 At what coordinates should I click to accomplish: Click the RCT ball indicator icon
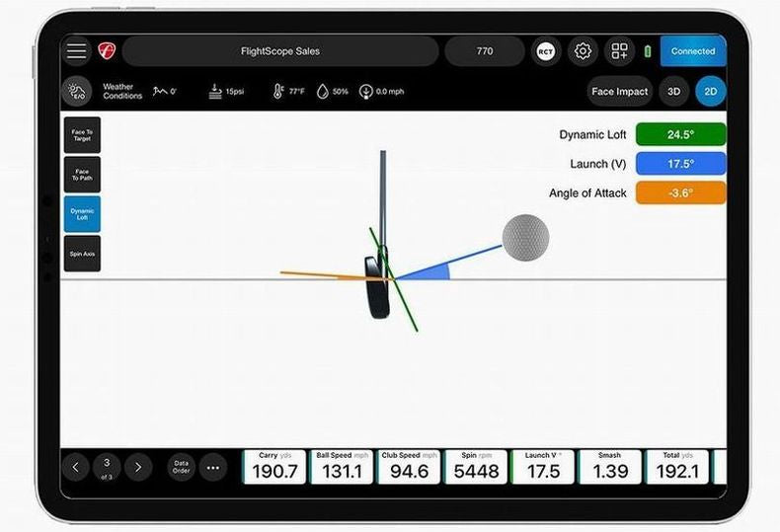546,51
